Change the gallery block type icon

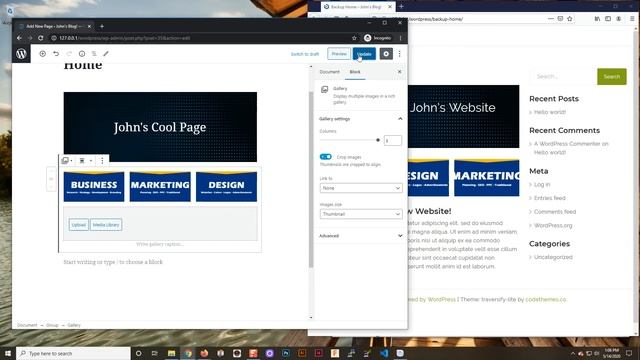pos(67,161)
